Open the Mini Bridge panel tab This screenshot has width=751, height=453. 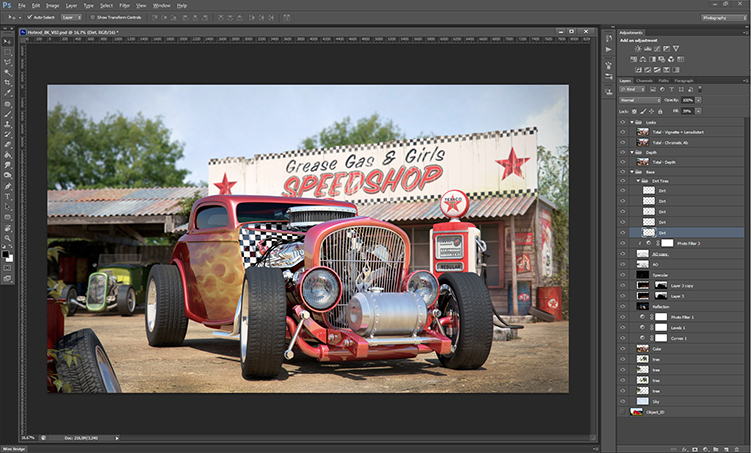pyautogui.click(x=13, y=449)
